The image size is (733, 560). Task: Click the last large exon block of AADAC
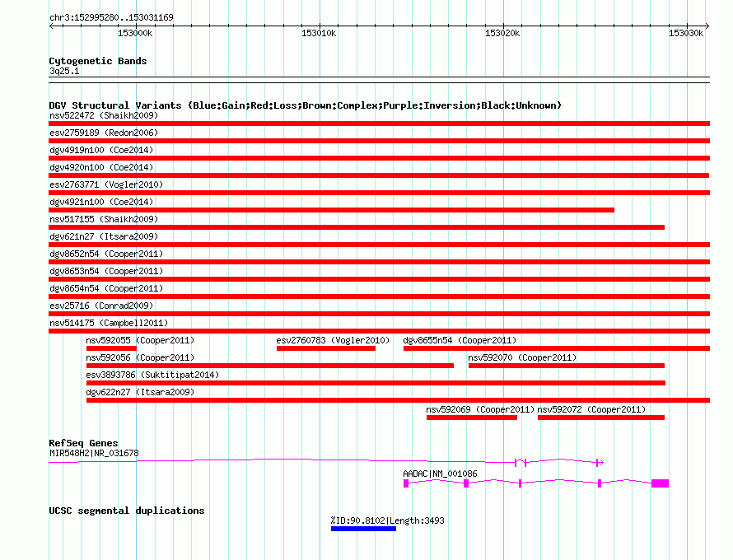tap(660, 483)
